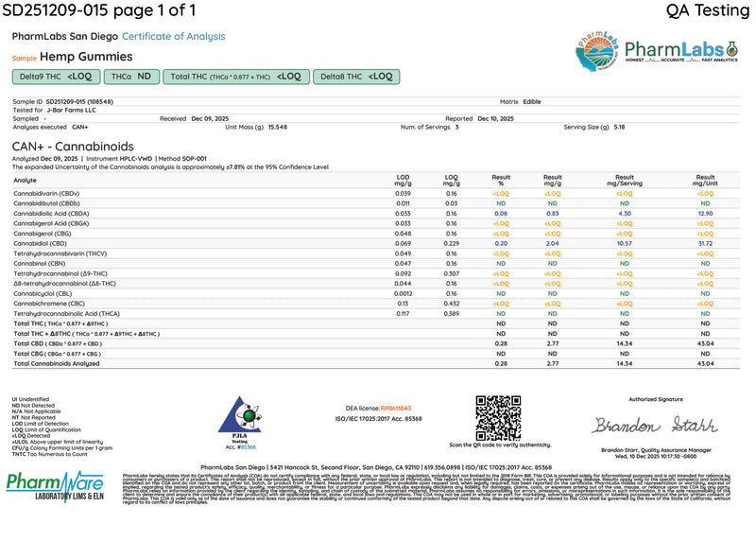Click the Received date Dec 09, 2025
756x541 pixels.
point(210,119)
